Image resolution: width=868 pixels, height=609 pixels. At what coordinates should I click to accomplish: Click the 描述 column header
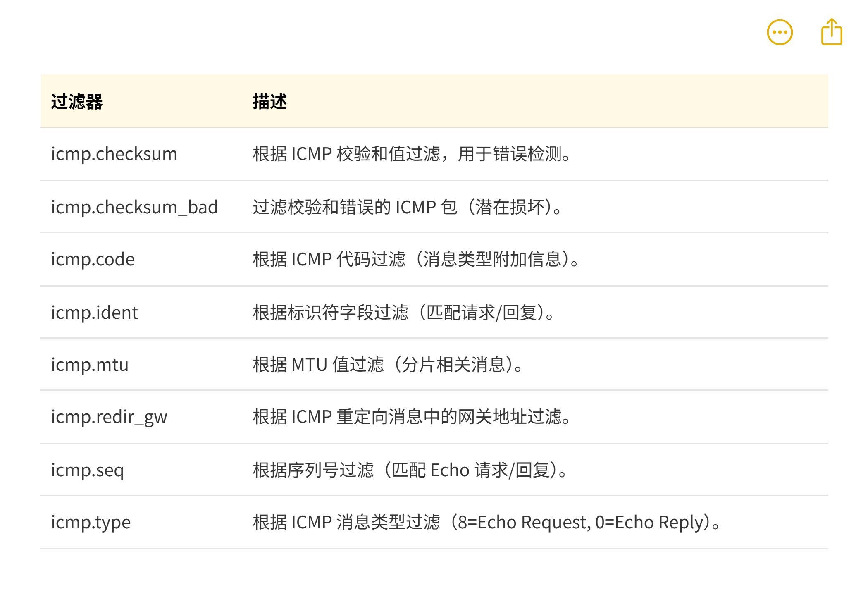(269, 102)
